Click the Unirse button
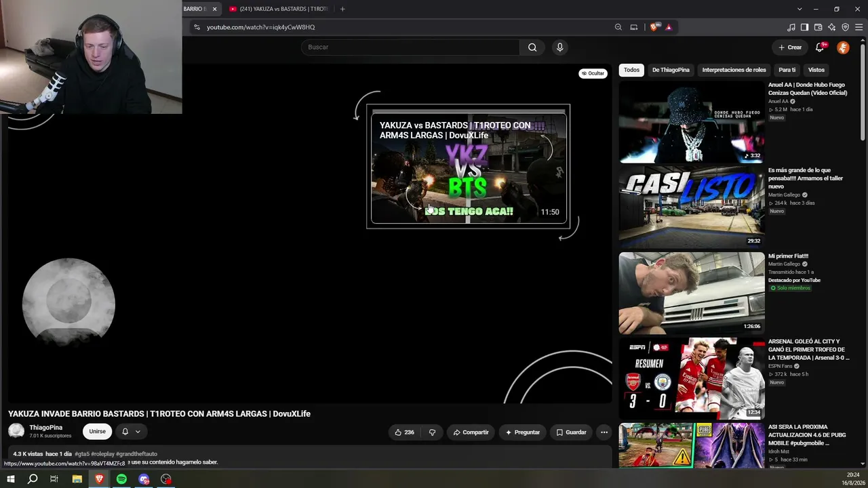This screenshot has height=488, width=868. tap(98, 432)
